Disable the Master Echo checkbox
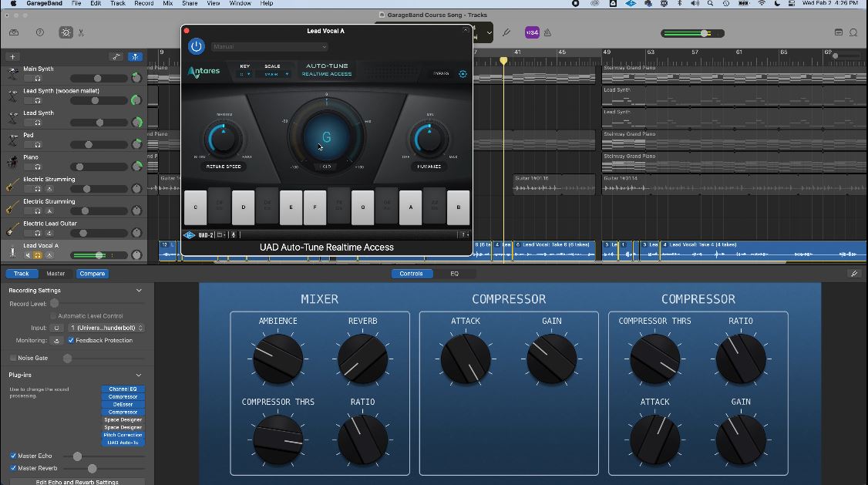Image resolution: width=868 pixels, height=485 pixels. [13, 456]
